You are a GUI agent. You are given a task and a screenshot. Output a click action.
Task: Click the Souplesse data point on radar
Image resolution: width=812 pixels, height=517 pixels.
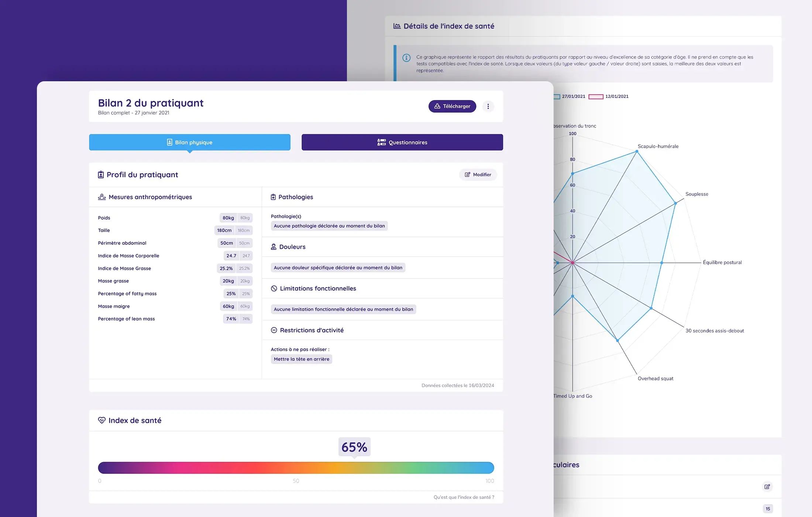tap(675, 203)
